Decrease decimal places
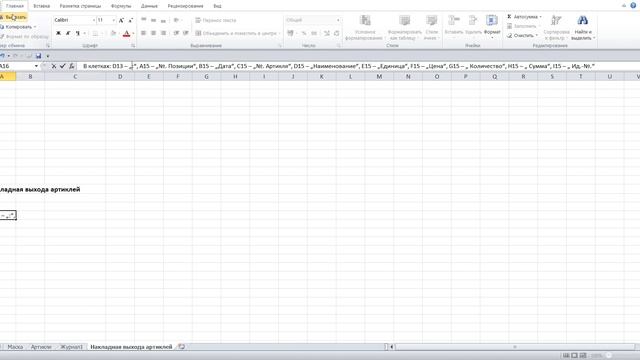This screenshot has width=640, height=360. pos(337,33)
